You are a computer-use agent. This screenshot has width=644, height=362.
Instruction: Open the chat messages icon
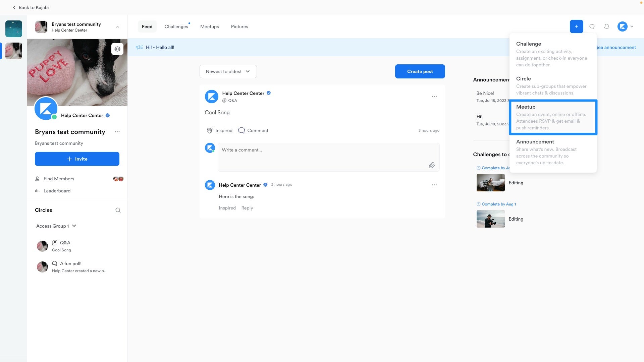coord(592,26)
